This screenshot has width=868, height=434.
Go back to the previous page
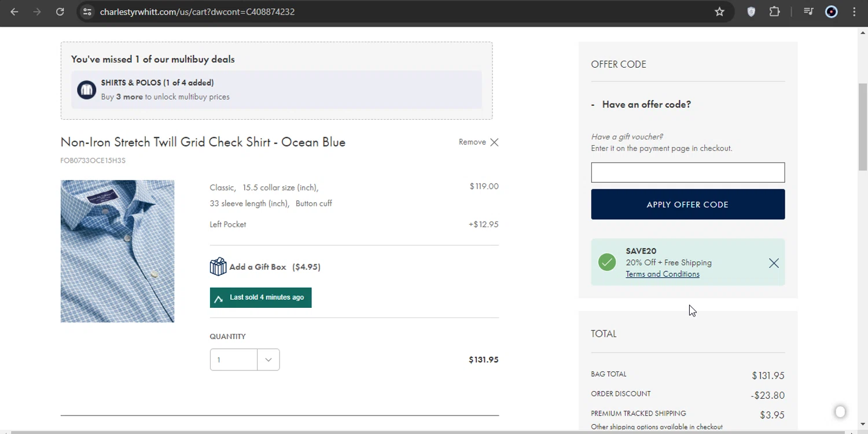click(14, 12)
